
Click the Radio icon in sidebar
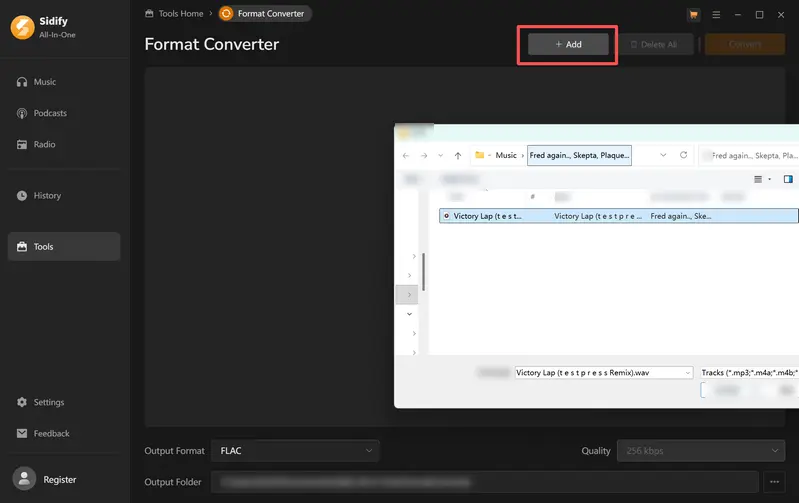click(x=22, y=145)
